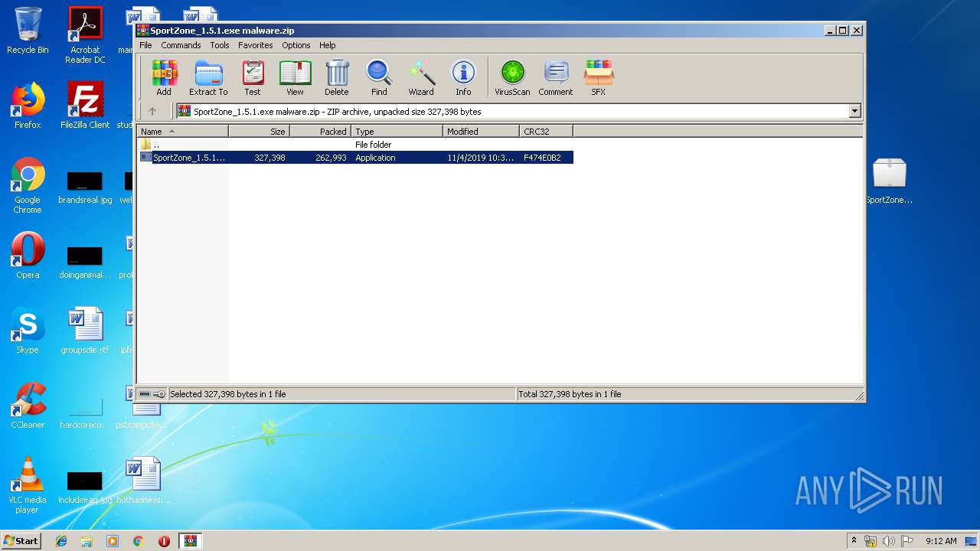The width and height of the screenshot is (980, 551).
Task: Click the packed size 262,993 cell
Action: (x=331, y=158)
